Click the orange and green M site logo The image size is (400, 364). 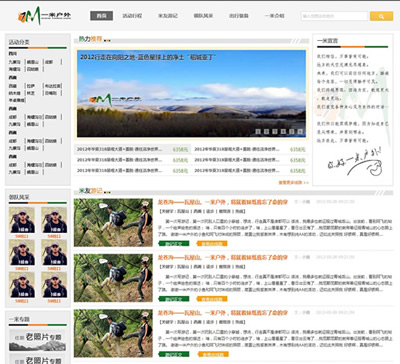(x=44, y=15)
